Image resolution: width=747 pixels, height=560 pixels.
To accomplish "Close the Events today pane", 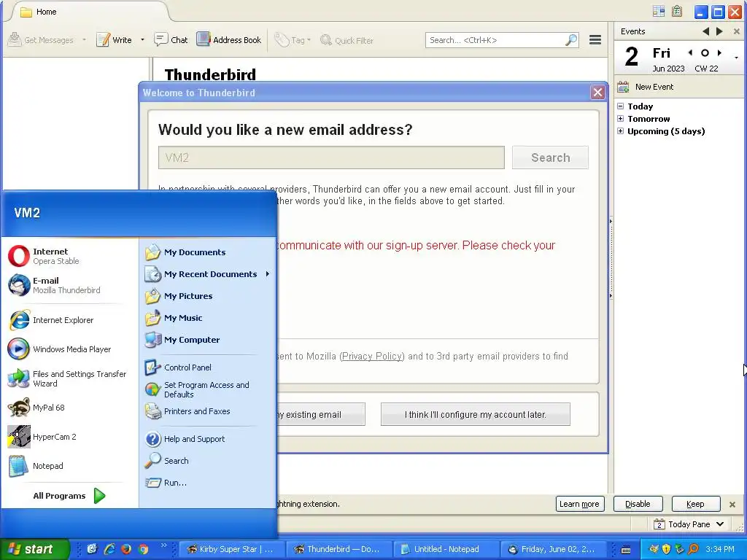I will [737, 31].
